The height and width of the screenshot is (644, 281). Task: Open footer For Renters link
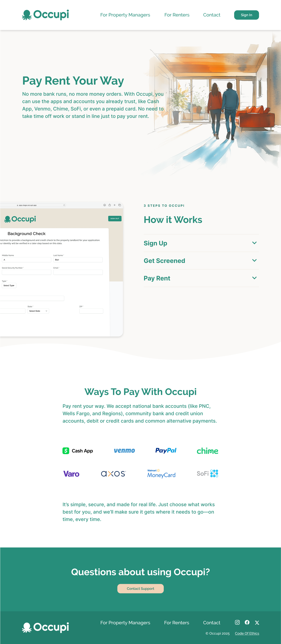176,623
